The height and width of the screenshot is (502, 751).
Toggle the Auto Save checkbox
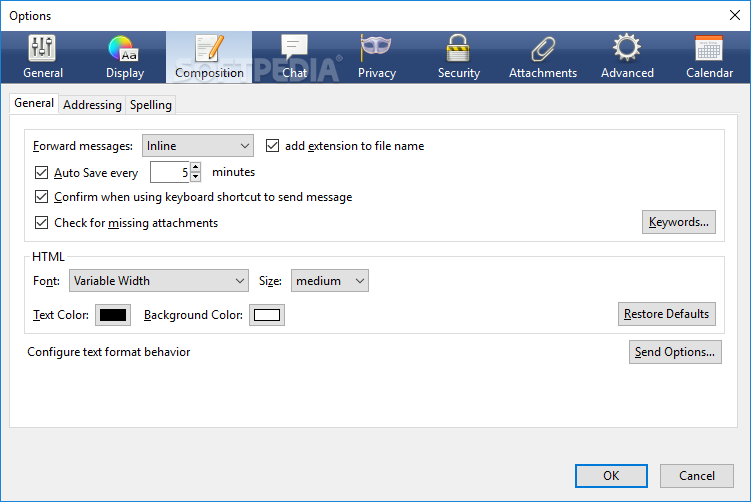(x=42, y=172)
